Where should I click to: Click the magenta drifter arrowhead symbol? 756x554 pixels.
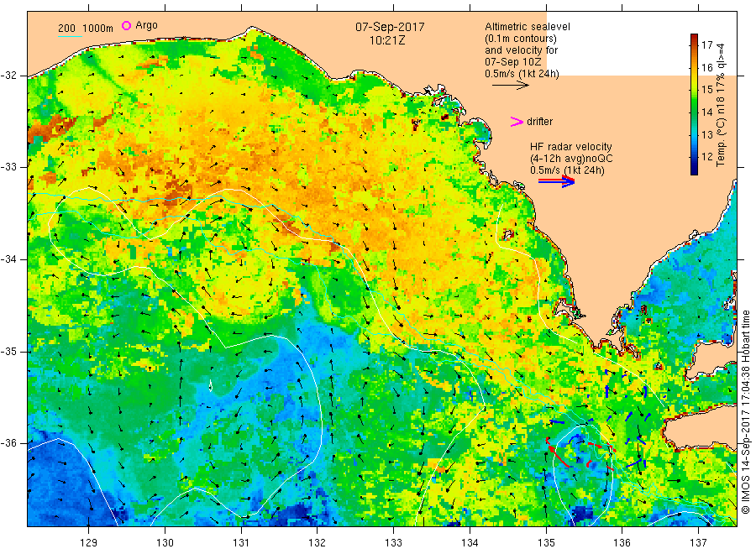[517, 122]
